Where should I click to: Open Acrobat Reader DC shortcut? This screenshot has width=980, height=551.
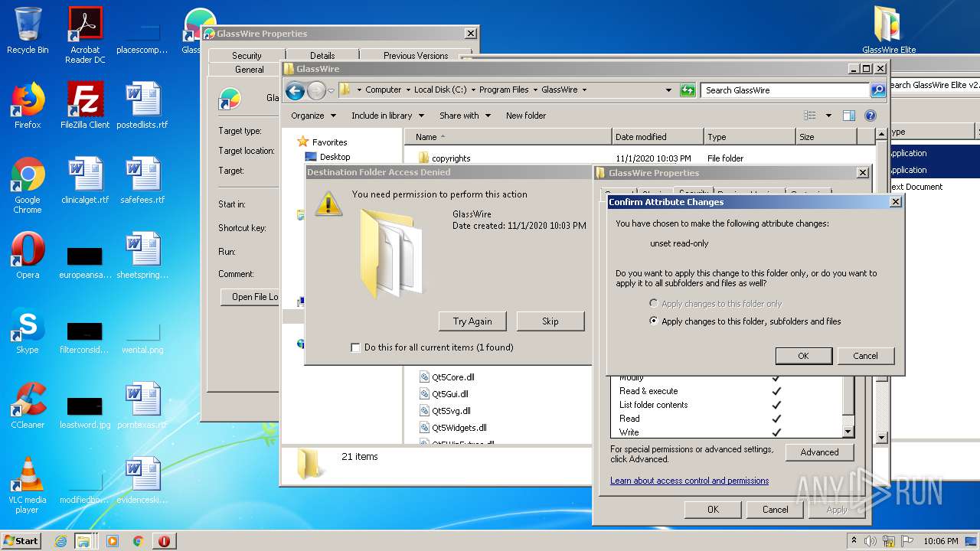point(85,35)
